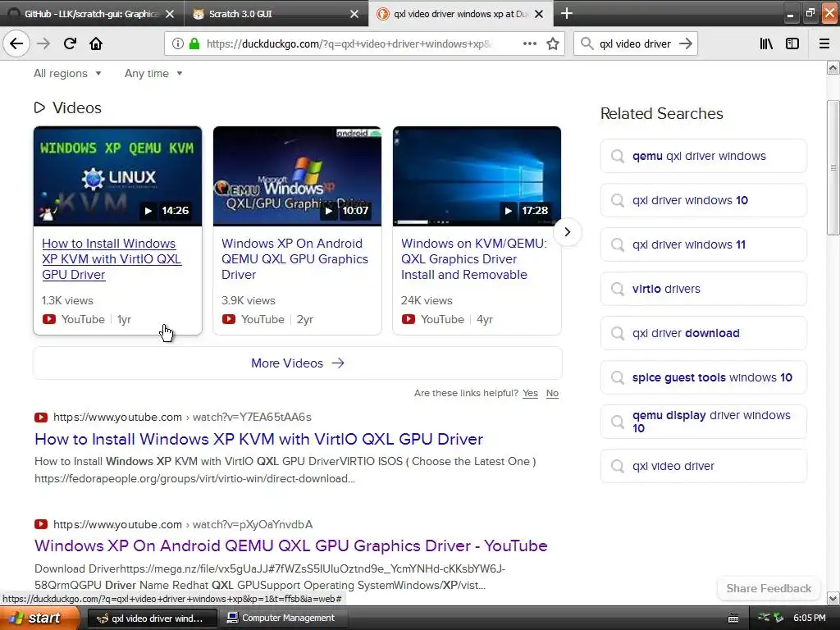The width and height of the screenshot is (840, 630).
Task: Click the green padlock security icon
Action: point(194,44)
